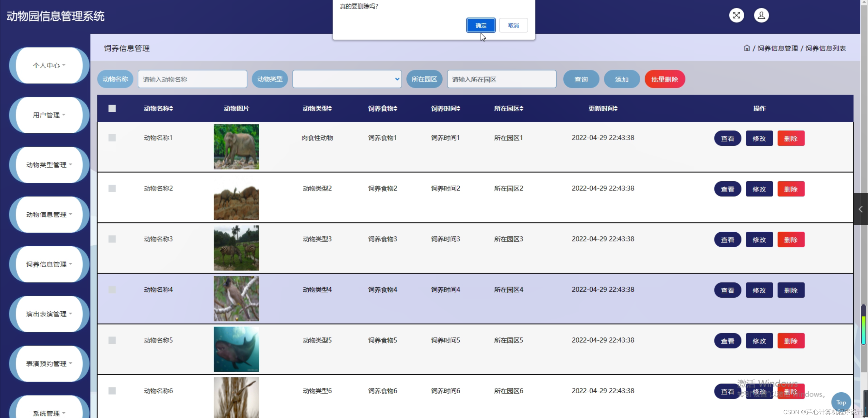Open the 用户管理 sidebar menu item
The height and width of the screenshot is (418, 868).
[x=48, y=115]
